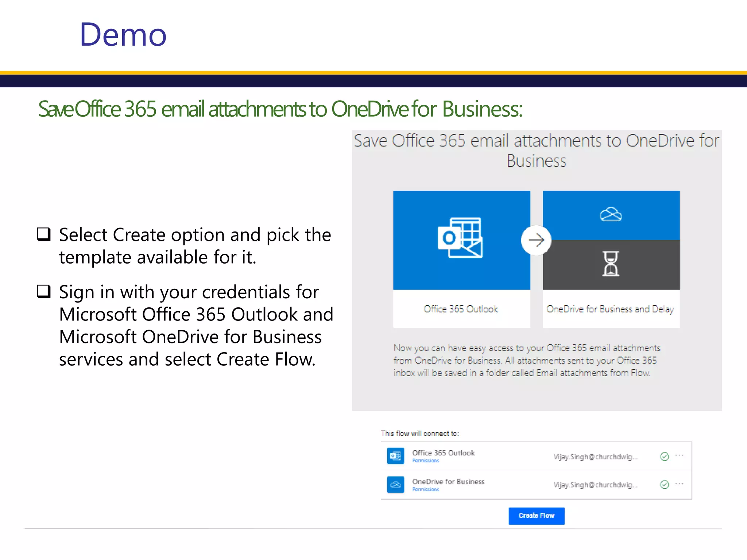
Task: Click the account email in Office 365 Outlook row
Action: 595,457
